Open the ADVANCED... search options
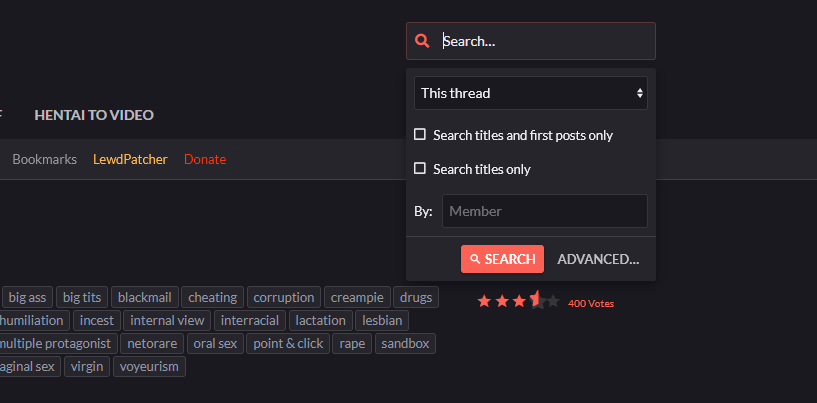The width and height of the screenshot is (817, 403). [x=598, y=259]
